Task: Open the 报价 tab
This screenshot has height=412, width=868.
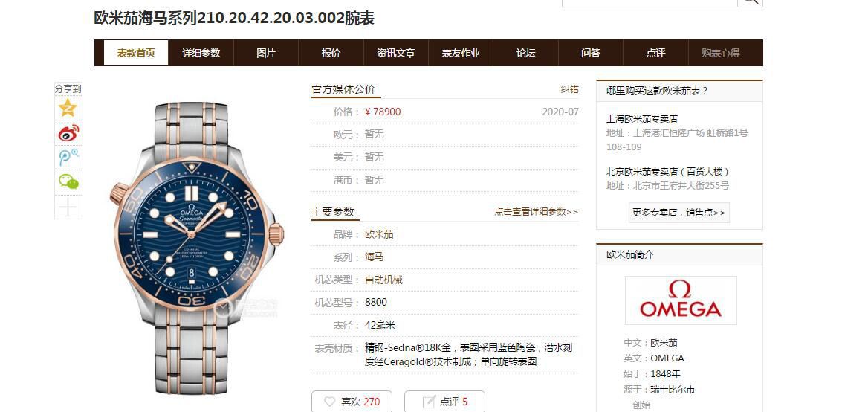Action: 331,53
